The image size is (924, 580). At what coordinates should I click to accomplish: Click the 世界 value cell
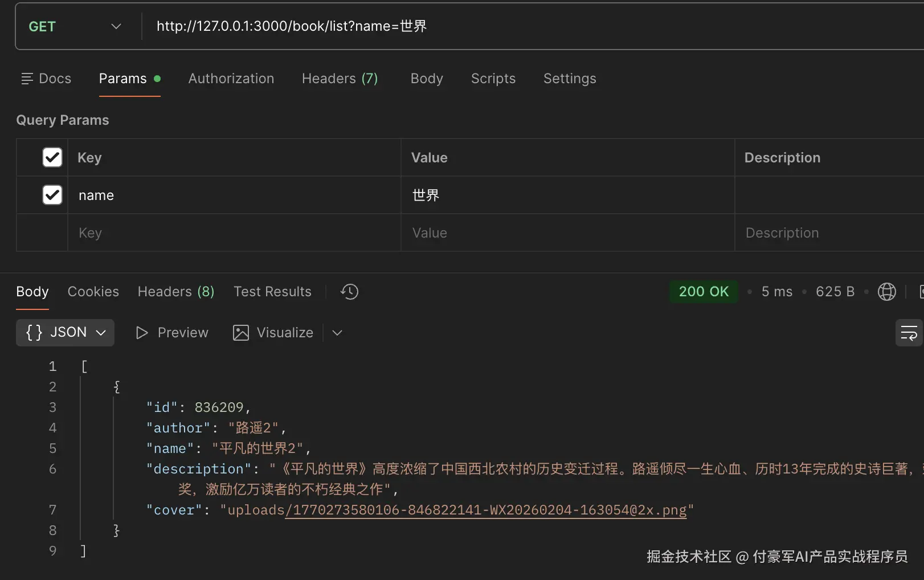568,195
